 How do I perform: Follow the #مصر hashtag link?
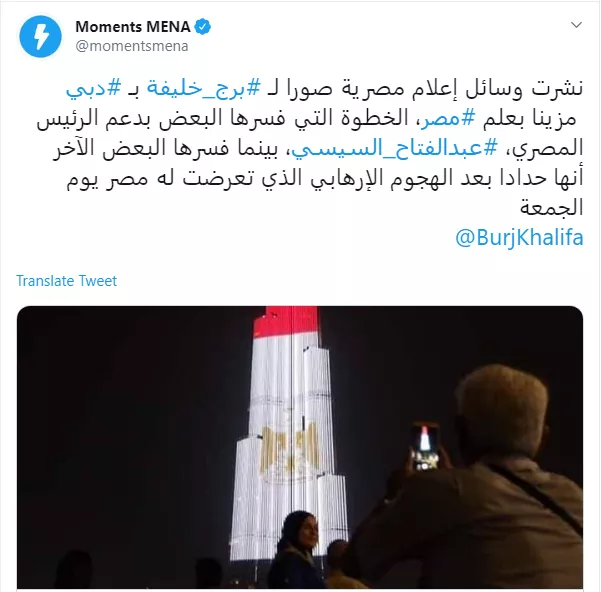pyautogui.click(x=448, y=118)
